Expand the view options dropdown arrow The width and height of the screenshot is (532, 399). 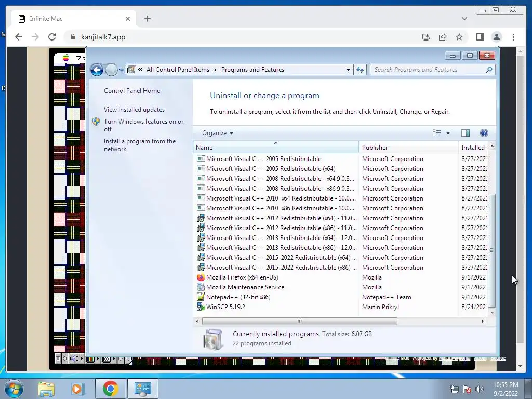coord(448,133)
